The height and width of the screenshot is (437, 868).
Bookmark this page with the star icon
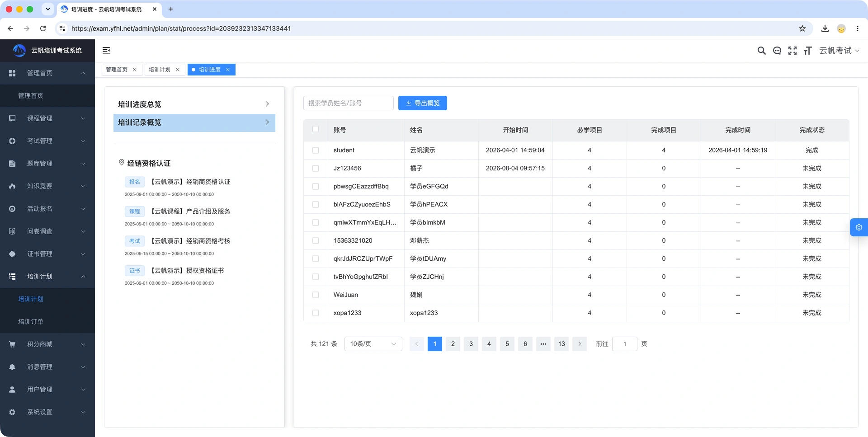tap(802, 28)
